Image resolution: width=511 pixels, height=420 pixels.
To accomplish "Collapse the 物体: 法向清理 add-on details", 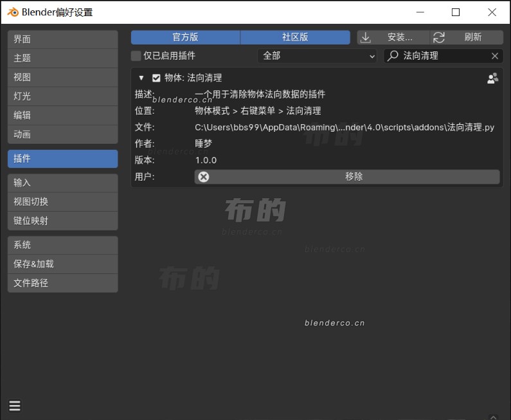I will click(x=141, y=78).
